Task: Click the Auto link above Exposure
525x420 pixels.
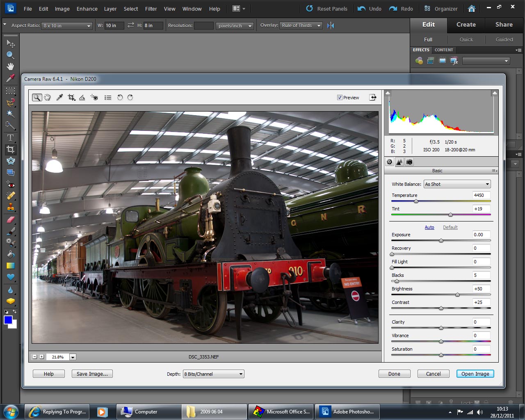Action: tap(429, 227)
